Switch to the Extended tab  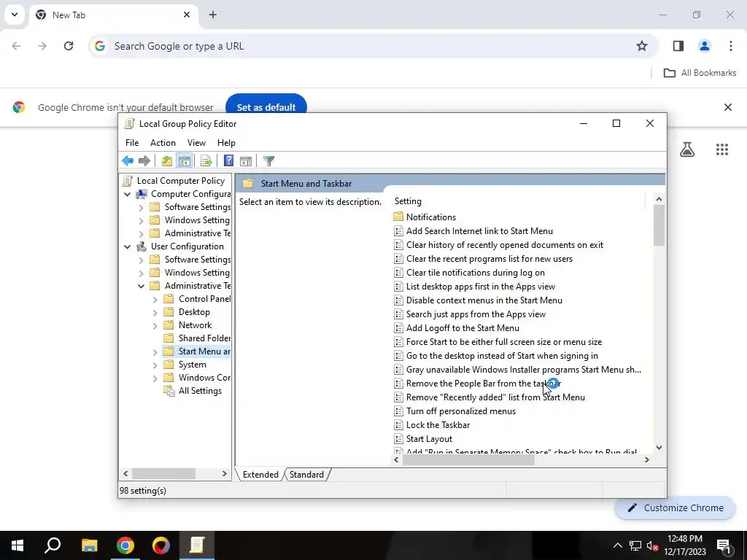click(x=260, y=475)
